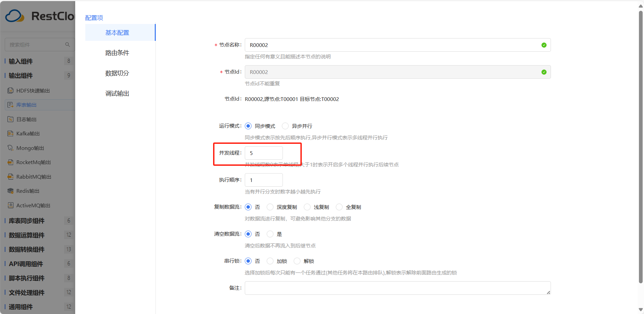This screenshot has width=644, height=314.
Task: Select 同步模式 run mode
Action: tap(248, 126)
